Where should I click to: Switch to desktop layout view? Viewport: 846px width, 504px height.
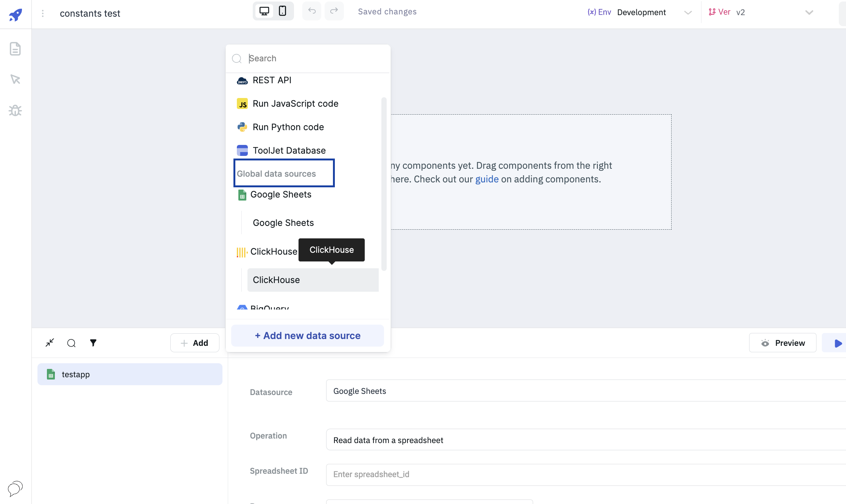pyautogui.click(x=264, y=11)
